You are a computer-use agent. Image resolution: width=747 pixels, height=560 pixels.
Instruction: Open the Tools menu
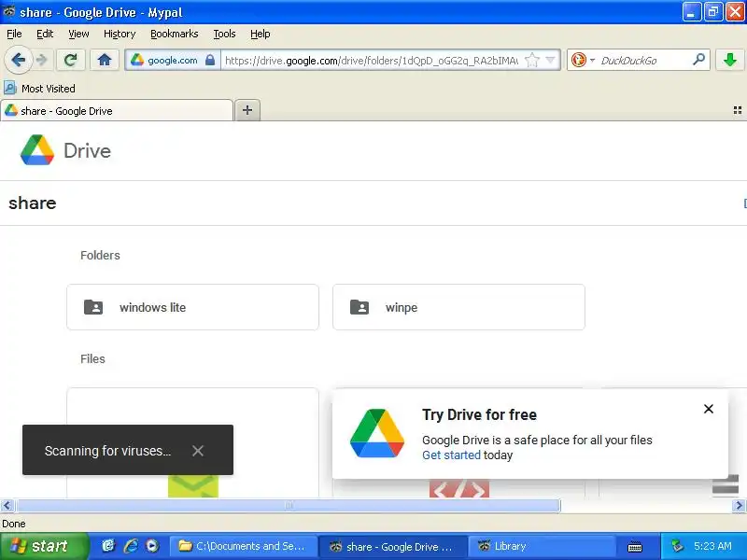[x=224, y=34]
